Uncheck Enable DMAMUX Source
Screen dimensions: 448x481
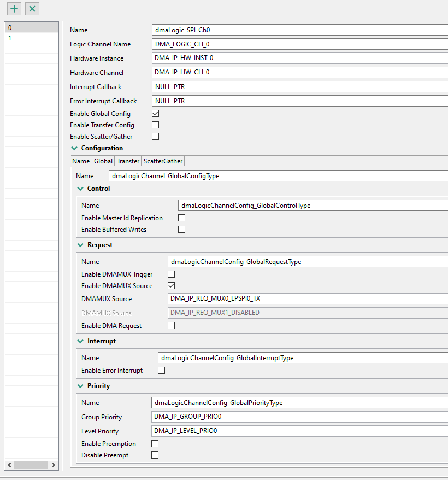171,285
